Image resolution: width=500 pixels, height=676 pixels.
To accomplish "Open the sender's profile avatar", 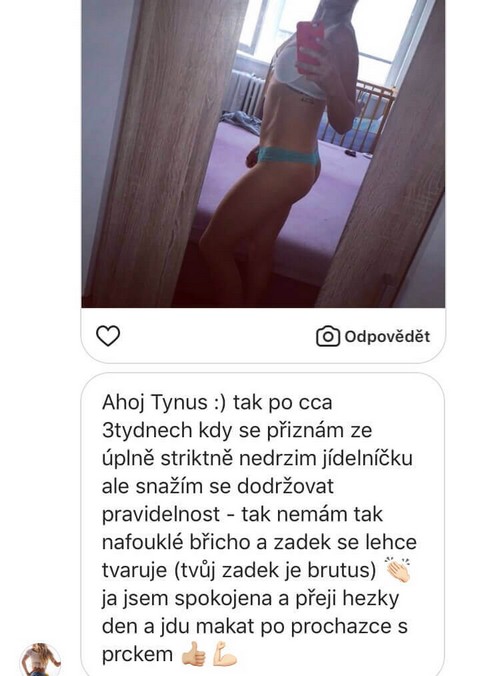I will pos(40,660).
